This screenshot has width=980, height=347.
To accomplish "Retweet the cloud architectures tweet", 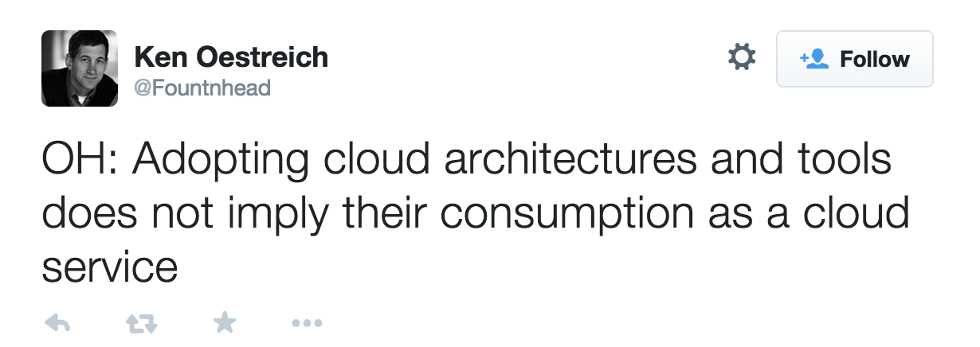I will (x=141, y=322).
